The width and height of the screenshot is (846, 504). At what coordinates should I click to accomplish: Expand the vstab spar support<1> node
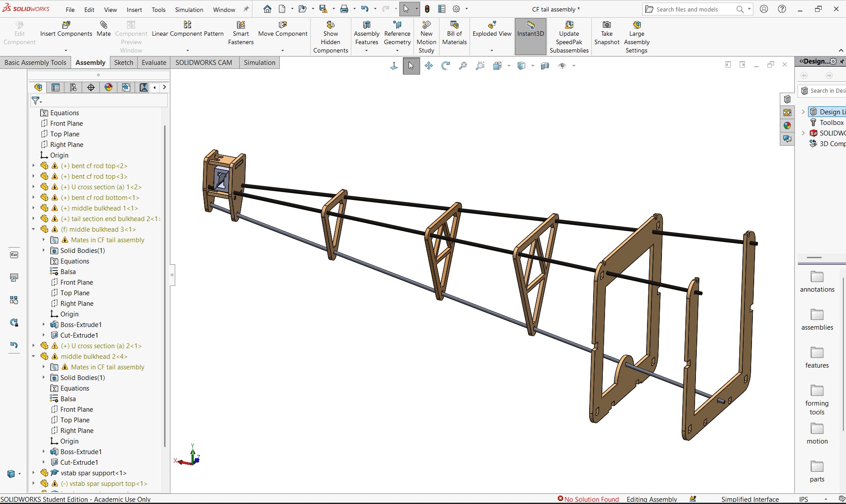(x=34, y=473)
